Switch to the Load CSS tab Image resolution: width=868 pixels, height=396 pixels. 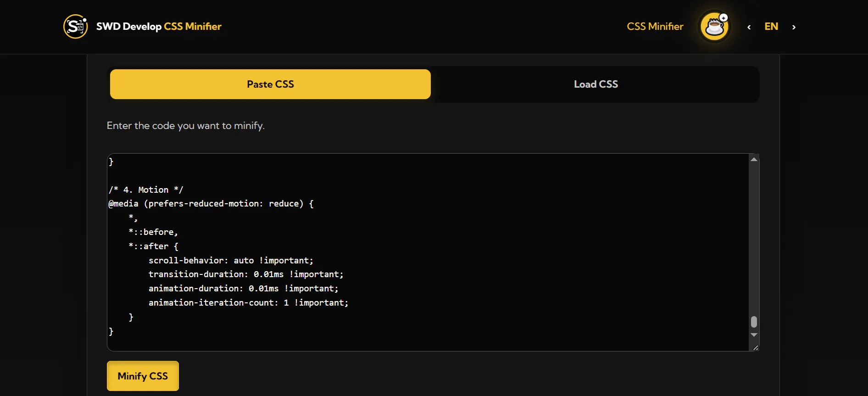click(596, 84)
